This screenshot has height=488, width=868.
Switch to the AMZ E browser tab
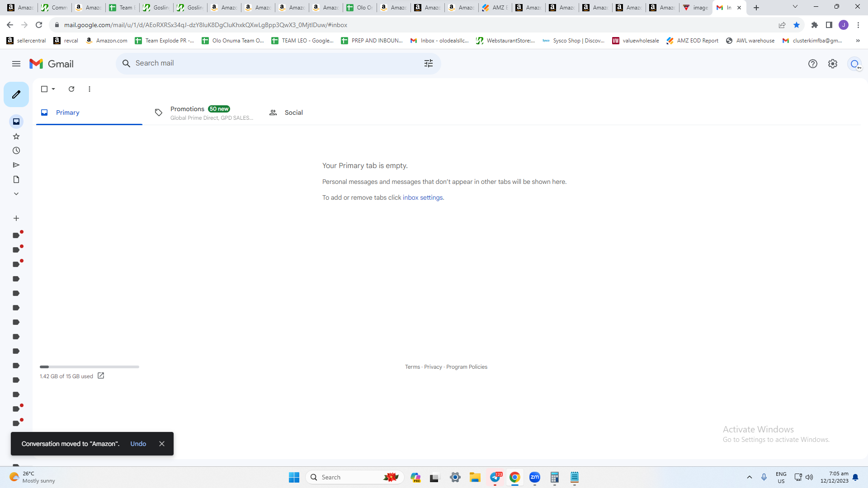pyautogui.click(x=495, y=8)
